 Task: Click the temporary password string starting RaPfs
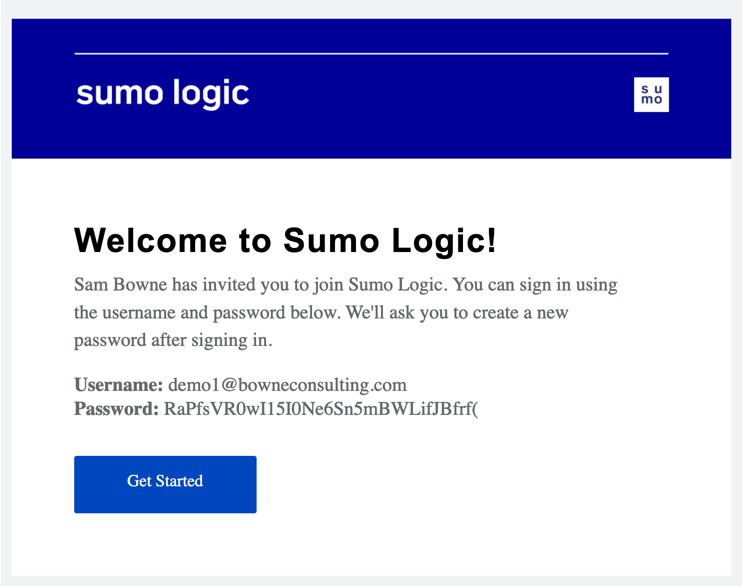(x=321, y=408)
